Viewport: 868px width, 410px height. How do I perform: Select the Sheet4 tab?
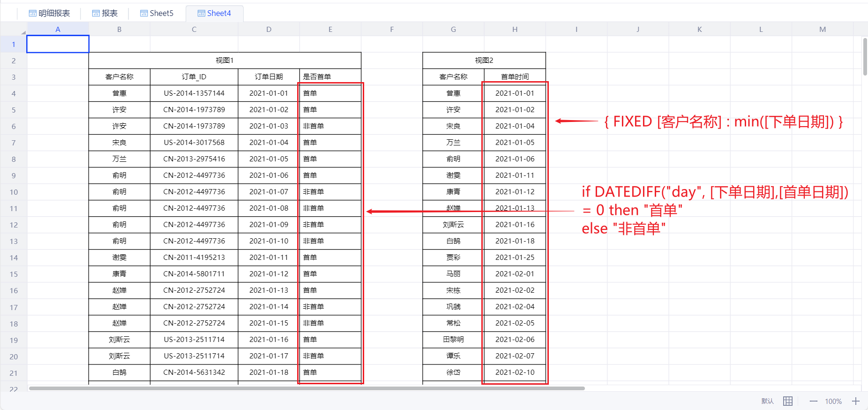(214, 13)
